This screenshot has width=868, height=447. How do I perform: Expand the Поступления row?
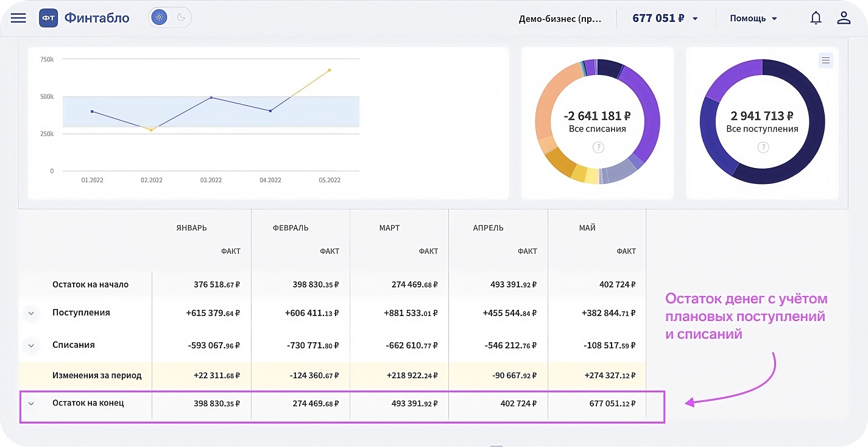point(31,313)
